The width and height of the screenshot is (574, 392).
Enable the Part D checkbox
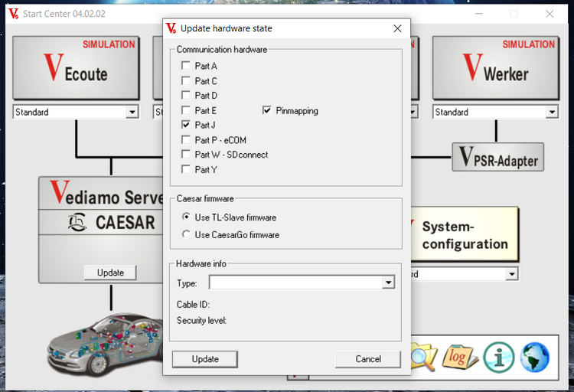tap(186, 95)
